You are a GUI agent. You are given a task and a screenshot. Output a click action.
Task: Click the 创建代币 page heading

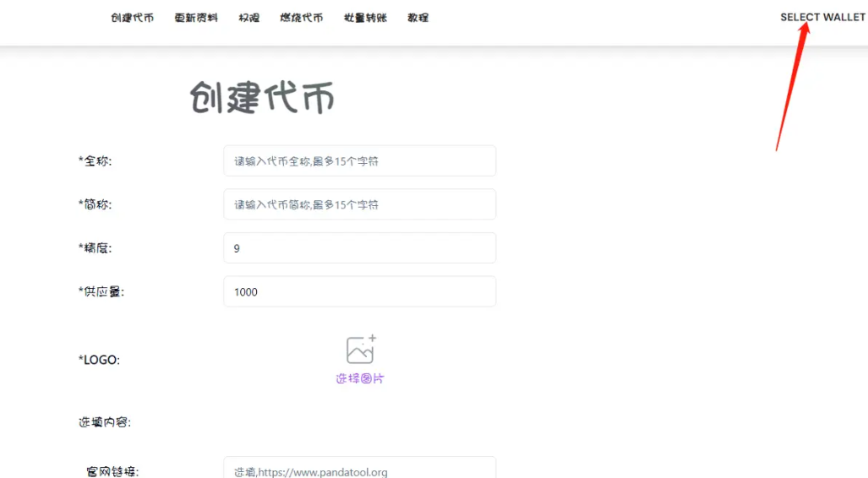pos(262,98)
